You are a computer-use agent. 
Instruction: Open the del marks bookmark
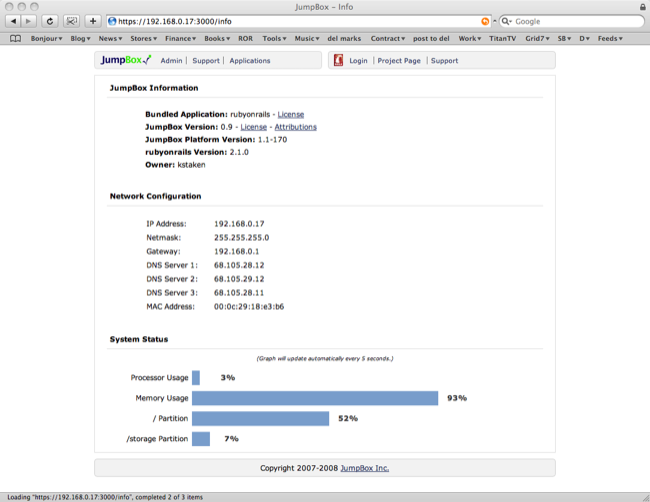click(344, 39)
